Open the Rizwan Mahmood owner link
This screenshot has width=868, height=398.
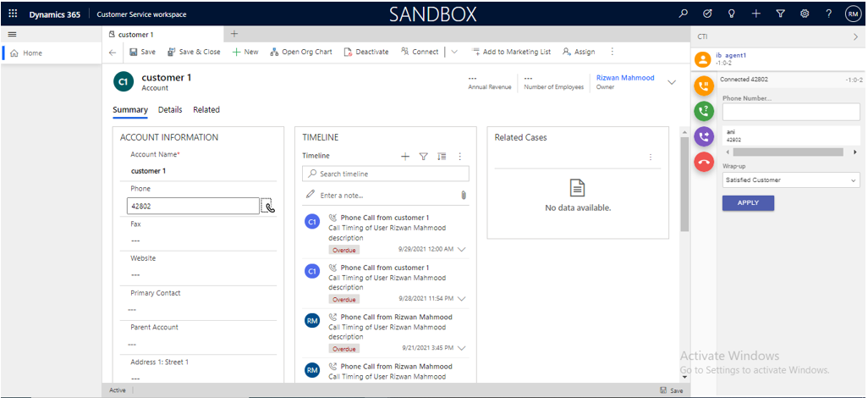click(625, 78)
